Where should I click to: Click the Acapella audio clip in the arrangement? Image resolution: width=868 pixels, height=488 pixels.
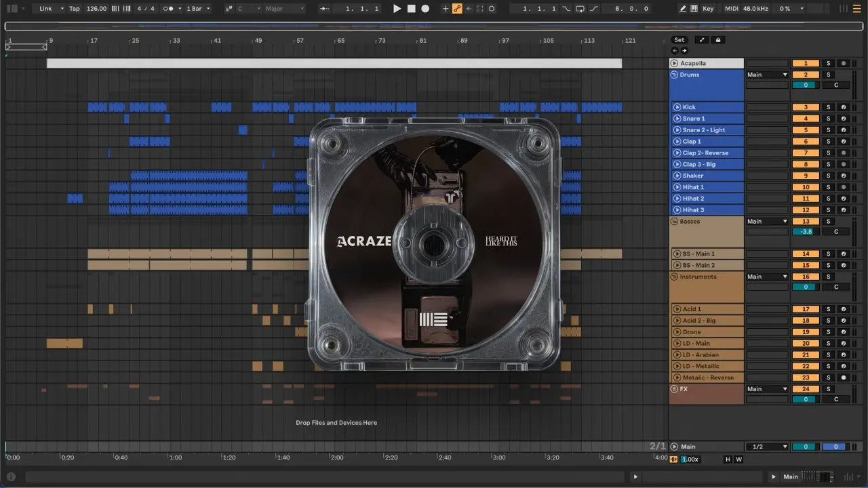click(x=334, y=63)
